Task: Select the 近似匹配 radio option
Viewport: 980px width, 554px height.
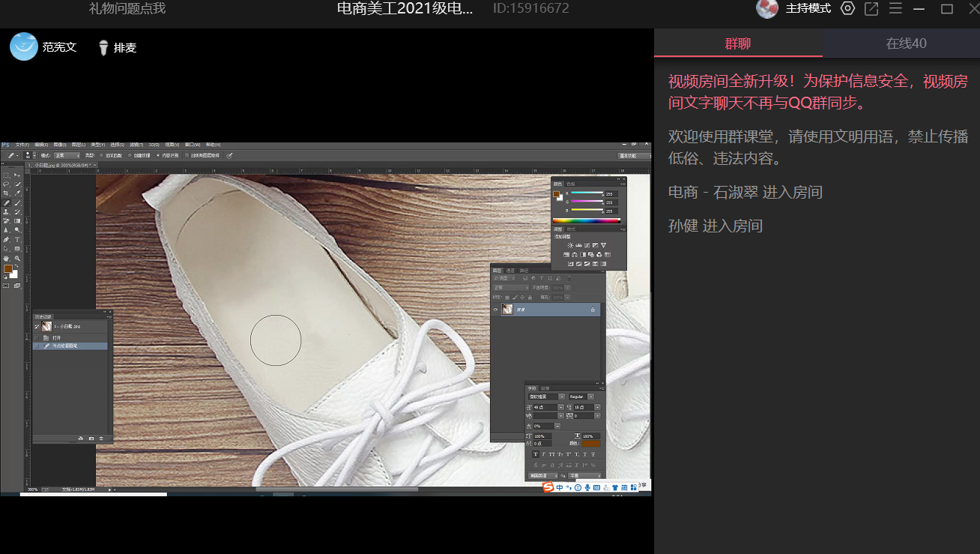Action: click(111, 156)
